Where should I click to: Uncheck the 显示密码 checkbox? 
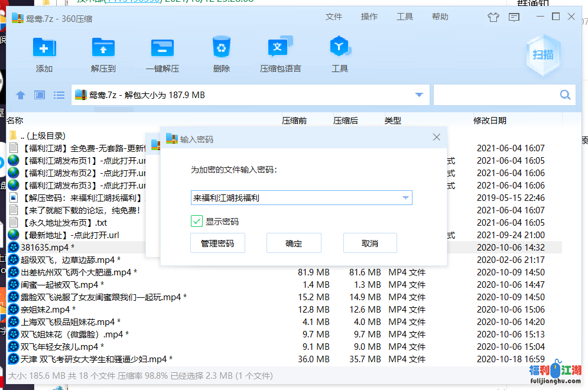pyautogui.click(x=197, y=222)
